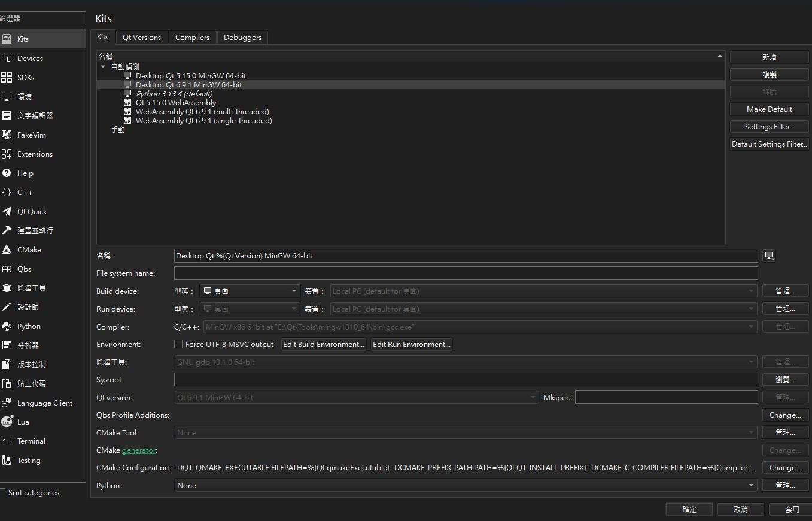
Task: Select the 設計師 settings category
Action: point(42,307)
